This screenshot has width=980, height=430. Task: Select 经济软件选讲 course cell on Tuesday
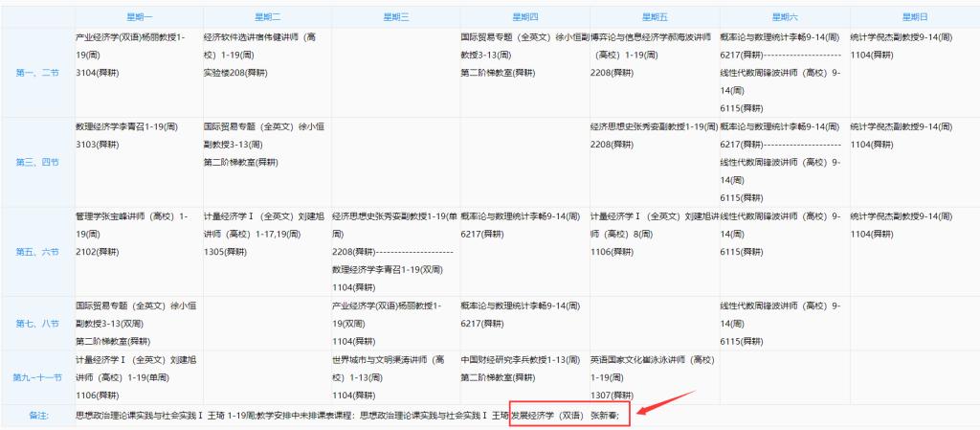pos(265,55)
